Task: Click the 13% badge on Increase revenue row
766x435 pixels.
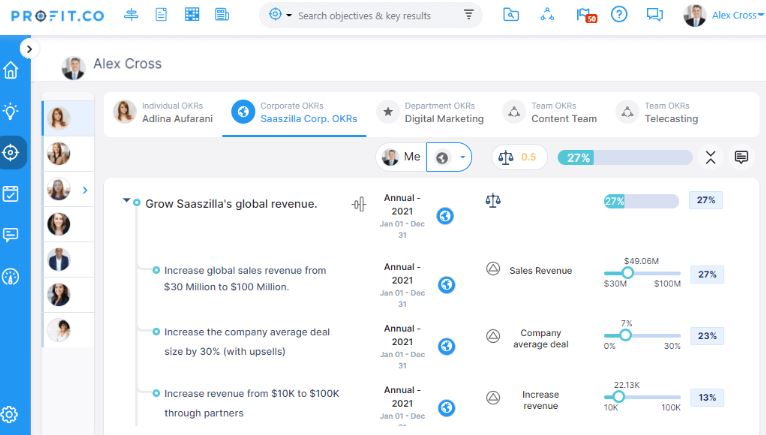Action: pos(707,397)
